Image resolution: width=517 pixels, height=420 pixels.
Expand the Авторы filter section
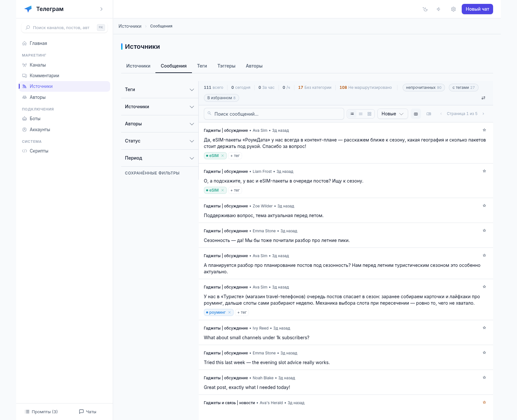[160, 124]
